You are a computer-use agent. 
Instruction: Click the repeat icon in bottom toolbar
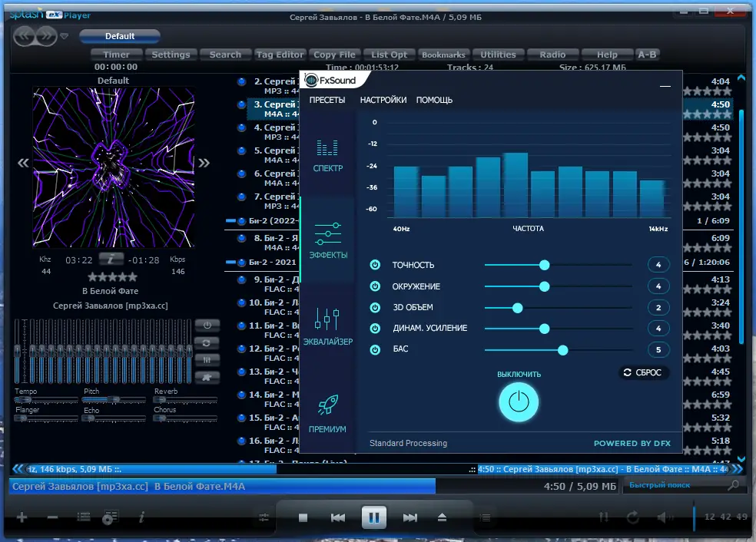coord(633,517)
